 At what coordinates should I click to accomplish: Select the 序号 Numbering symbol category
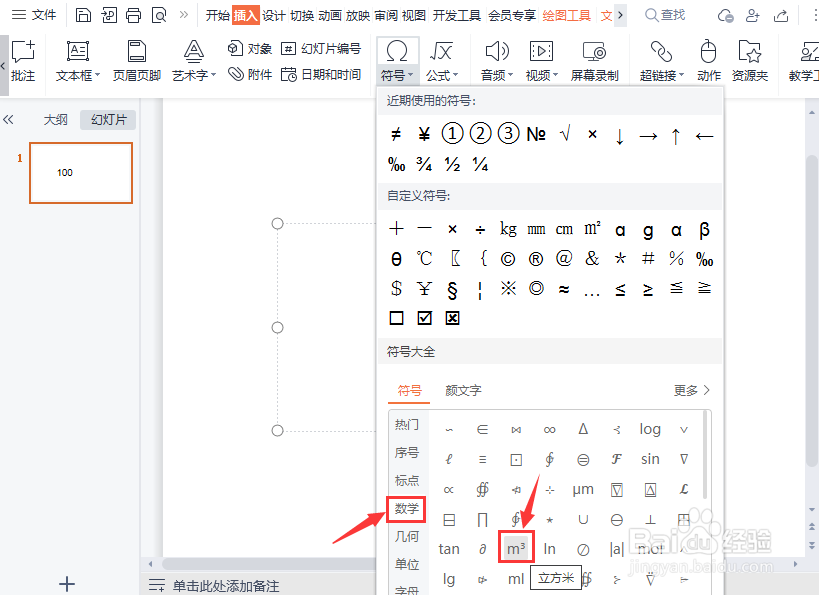pyautogui.click(x=406, y=452)
